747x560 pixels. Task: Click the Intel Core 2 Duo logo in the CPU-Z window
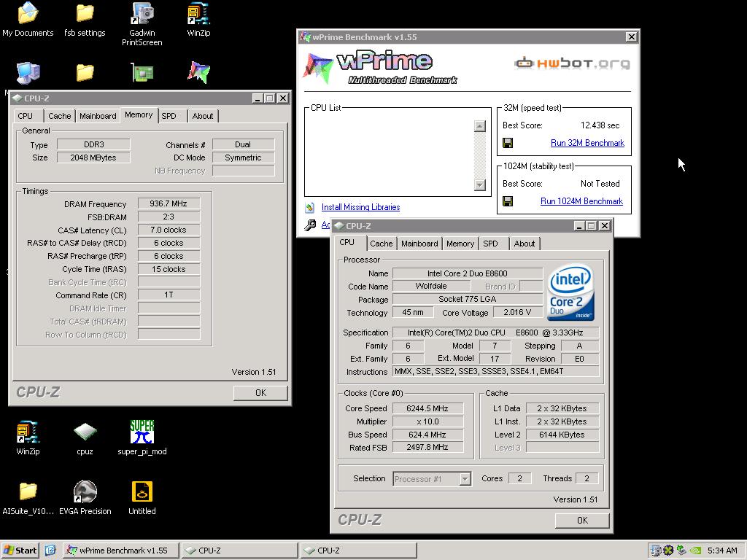pyautogui.click(x=570, y=292)
